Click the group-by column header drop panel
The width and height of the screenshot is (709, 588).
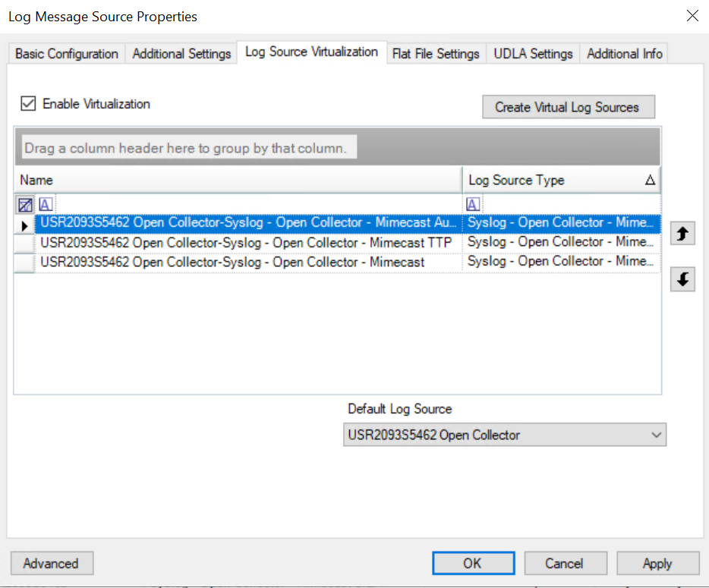338,147
